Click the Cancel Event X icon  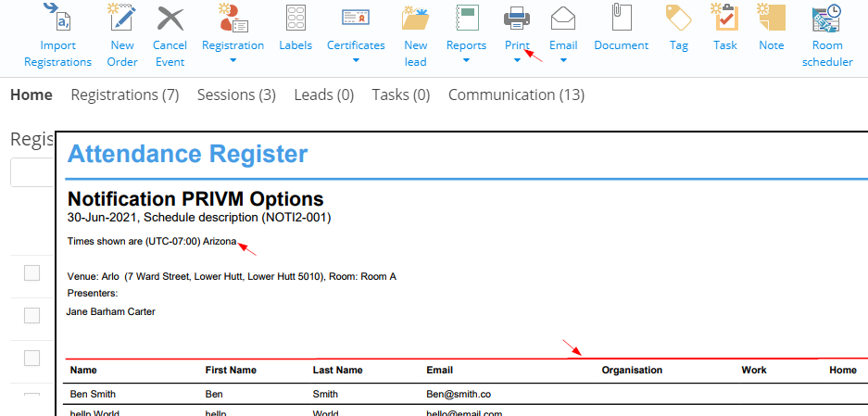pyautogui.click(x=170, y=19)
